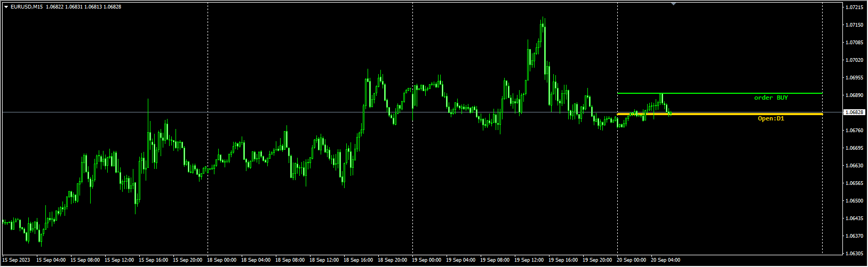Screen dimensions: 868x267
Task: Click price level 1.06955 on the axis
Action: point(855,78)
